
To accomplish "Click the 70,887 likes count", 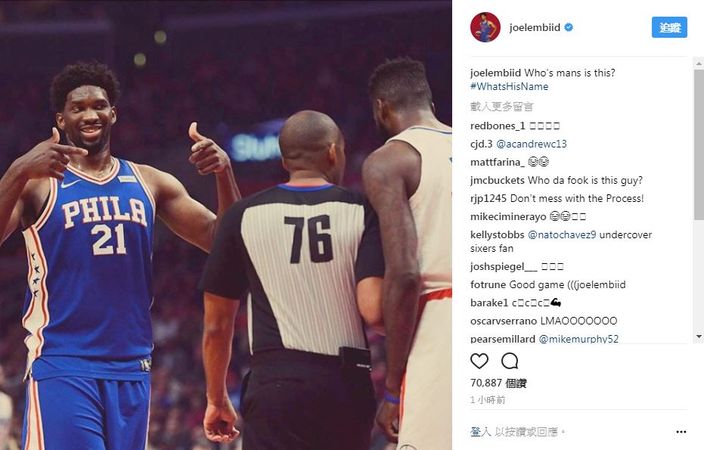I will [x=498, y=383].
